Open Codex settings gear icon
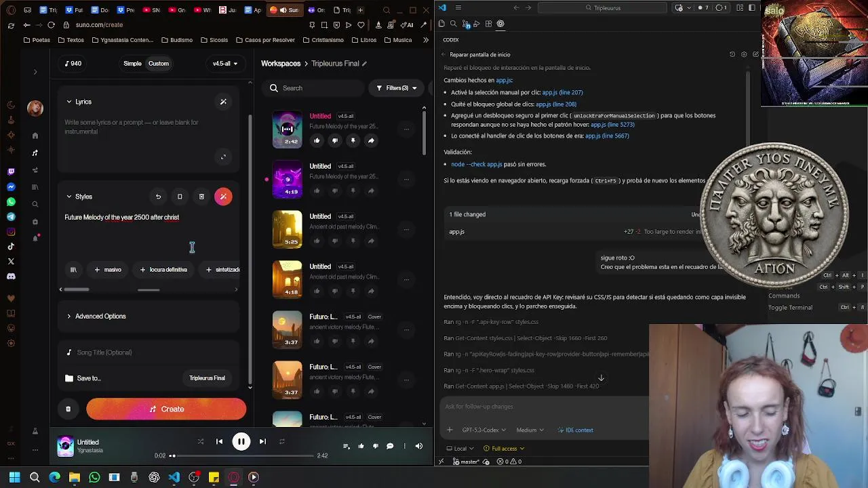Viewport: 868px width, 488px height. tap(744, 54)
